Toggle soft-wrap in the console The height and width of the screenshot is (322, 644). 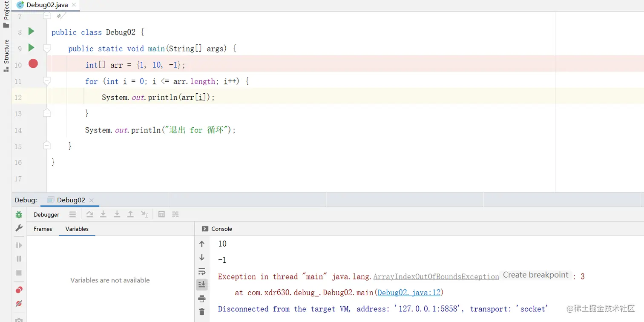point(202,271)
